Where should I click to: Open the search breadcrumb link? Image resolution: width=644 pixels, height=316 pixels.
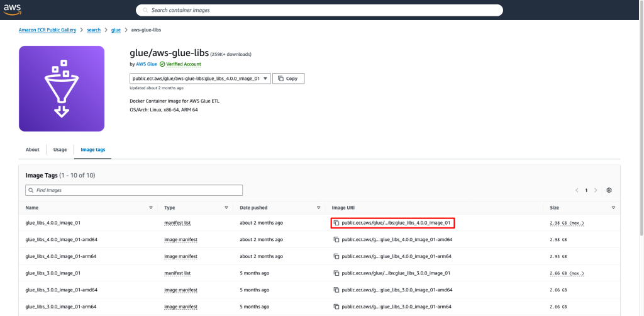tap(94, 30)
